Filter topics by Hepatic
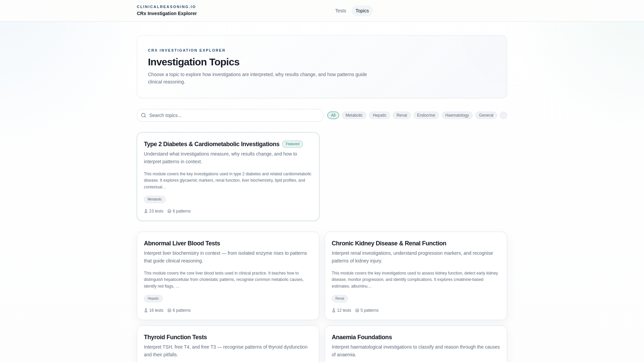644x362 pixels. point(379,115)
